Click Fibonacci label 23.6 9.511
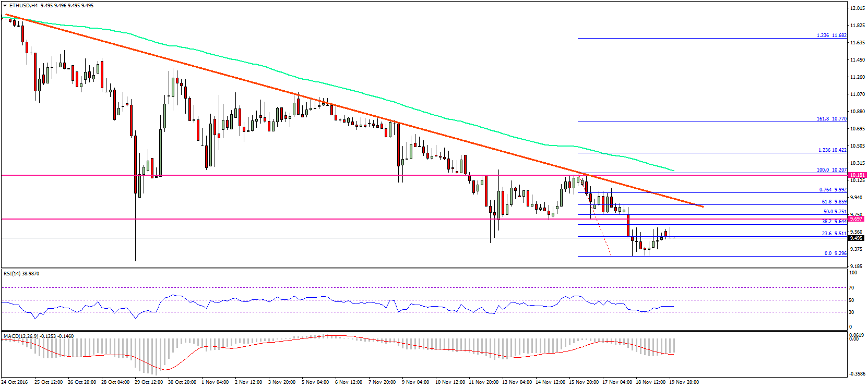 pos(834,234)
